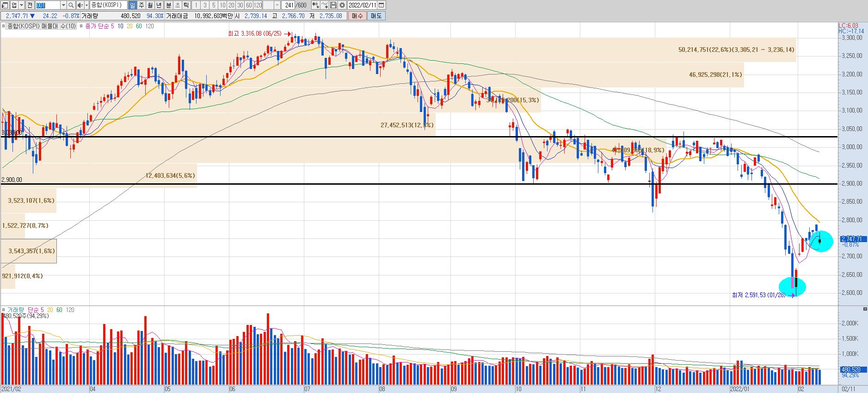868x393 pixels.
Task: Click the 거래대금 value 10,992,603백만
Action: [214, 16]
